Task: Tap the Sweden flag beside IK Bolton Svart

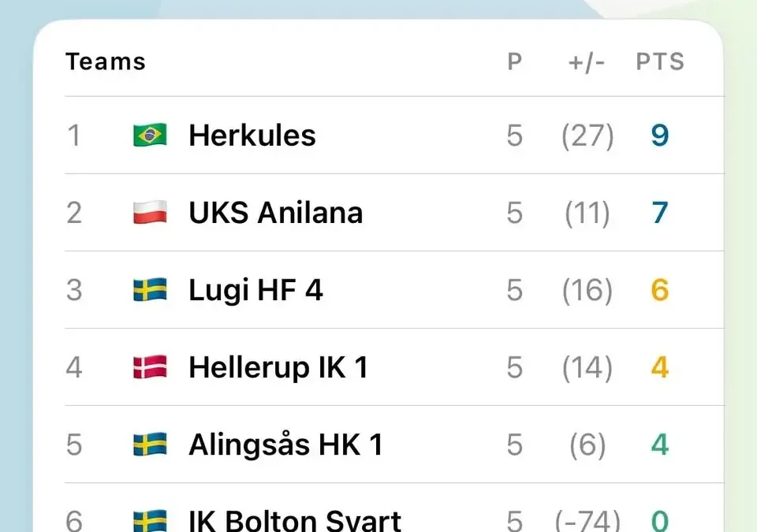Action: (150, 521)
